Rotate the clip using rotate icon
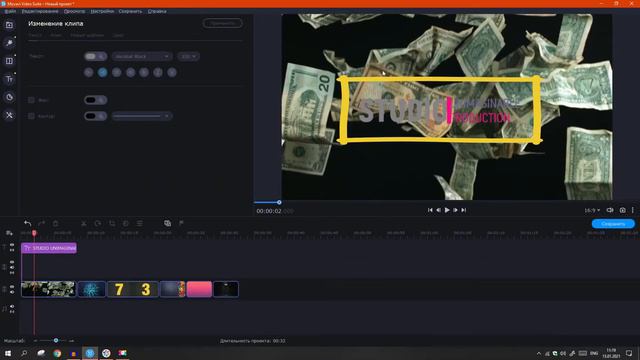The width and height of the screenshot is (640, 360). coord(98,223)
